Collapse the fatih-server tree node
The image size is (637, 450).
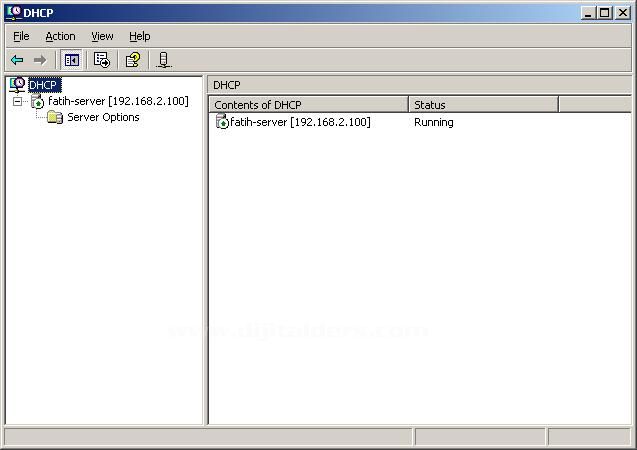click(x=17, y=101)
